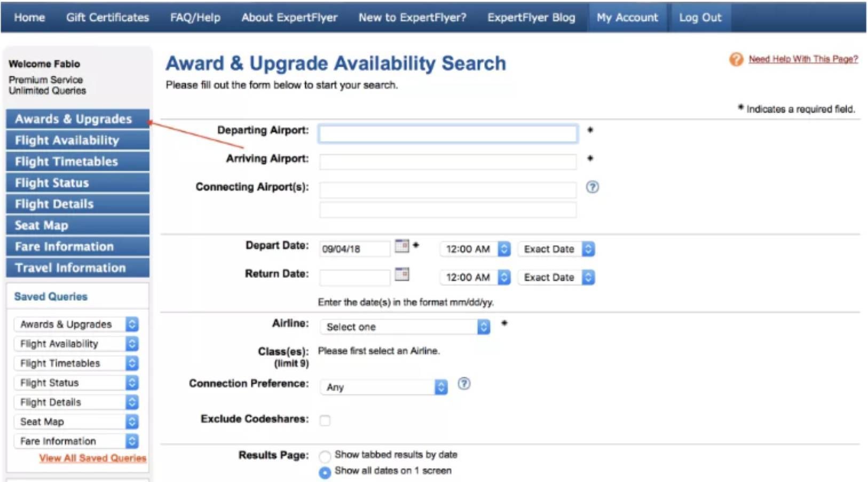Screen dimensions: 868x482
Task: Open the Connection Preference Any dropdown
Action: pos(383,387)
